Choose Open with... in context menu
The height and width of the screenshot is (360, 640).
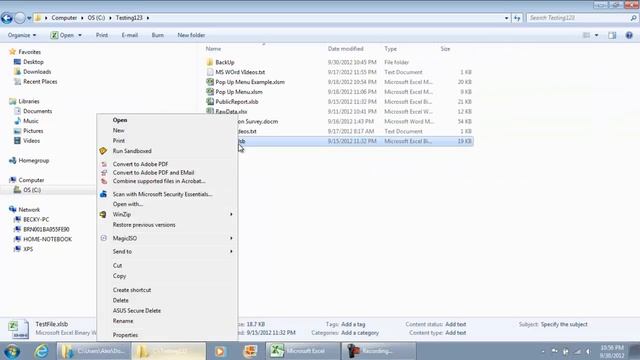coord(128,204)
